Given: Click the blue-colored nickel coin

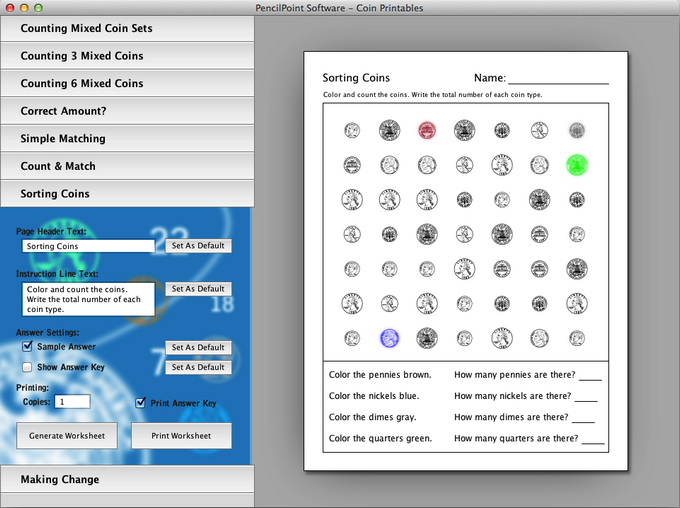Looking at the screenshot, I should click(x=390, y=339).
